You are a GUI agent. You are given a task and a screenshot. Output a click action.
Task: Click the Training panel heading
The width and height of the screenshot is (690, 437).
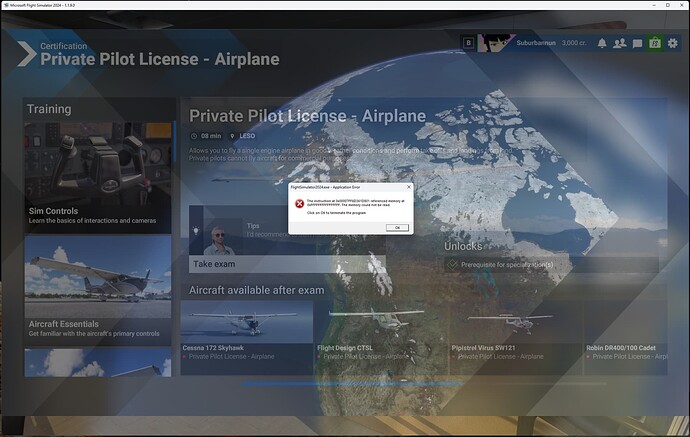49,109
